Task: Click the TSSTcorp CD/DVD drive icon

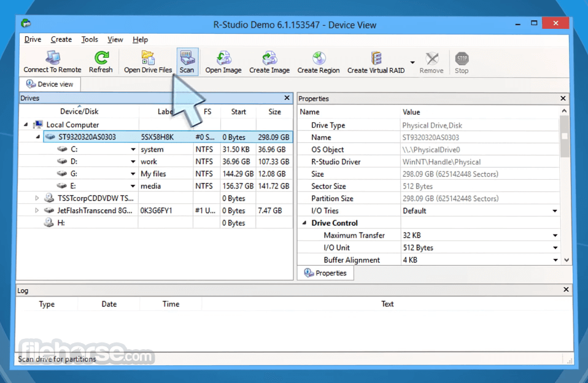Action: pyautogui.click(x=48, y=198)
